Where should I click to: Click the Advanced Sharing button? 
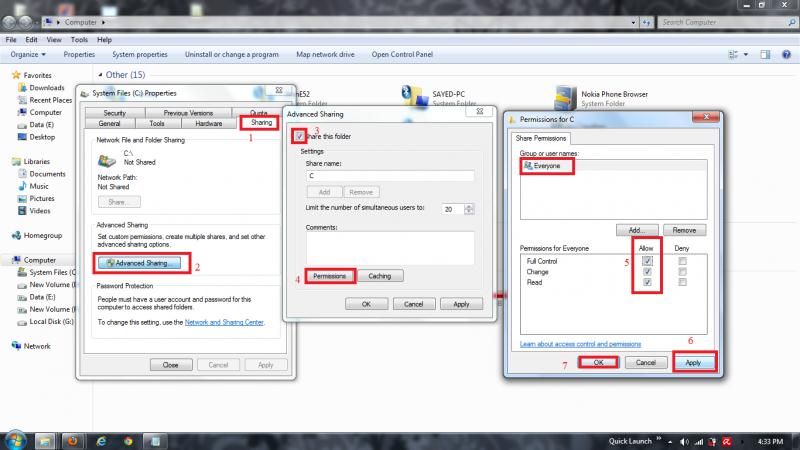141,263
